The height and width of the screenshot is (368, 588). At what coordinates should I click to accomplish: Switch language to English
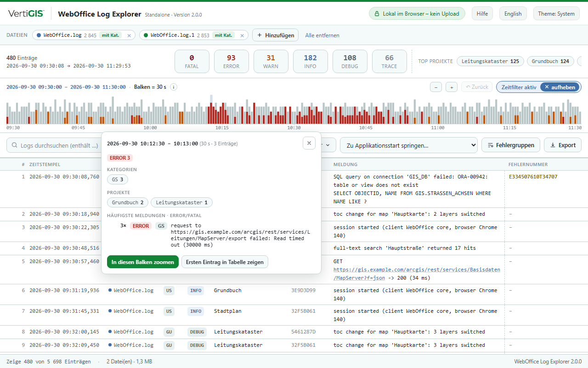[513, 14]
